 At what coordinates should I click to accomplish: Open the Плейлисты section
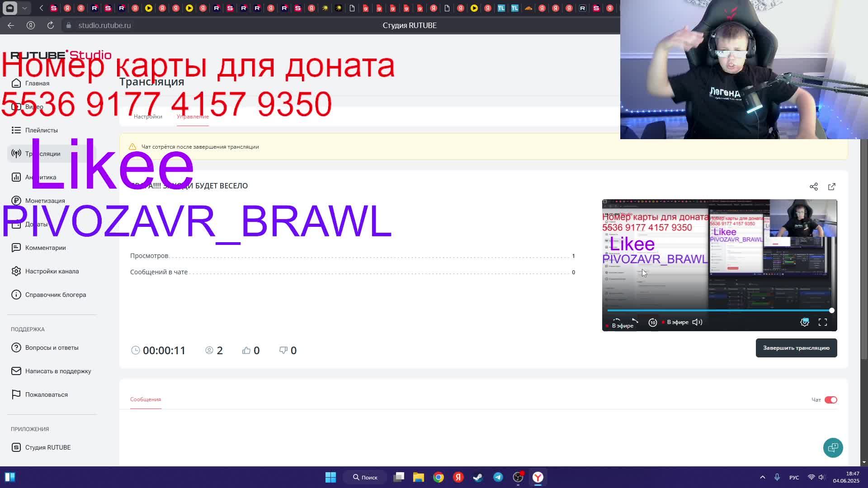click(34, 130)
